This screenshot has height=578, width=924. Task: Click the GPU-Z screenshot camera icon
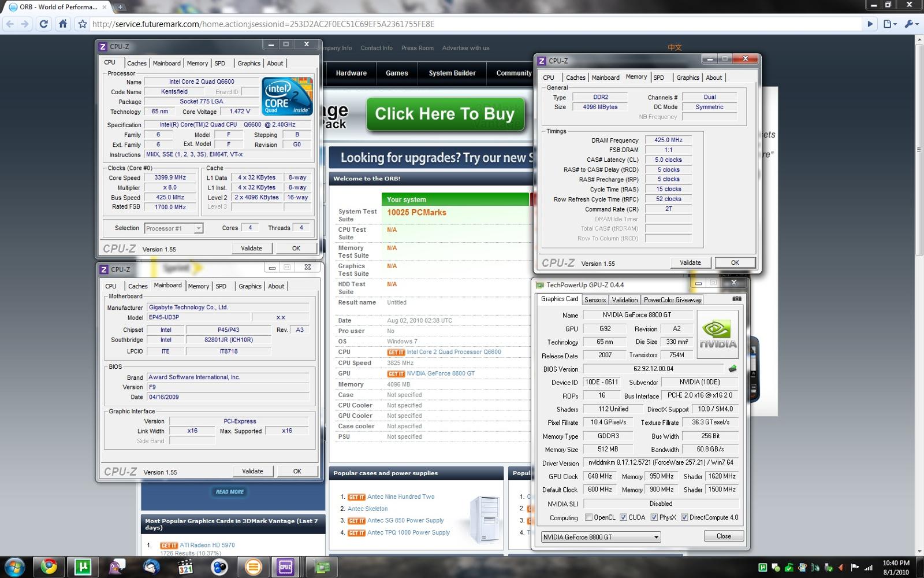(737, 299)
